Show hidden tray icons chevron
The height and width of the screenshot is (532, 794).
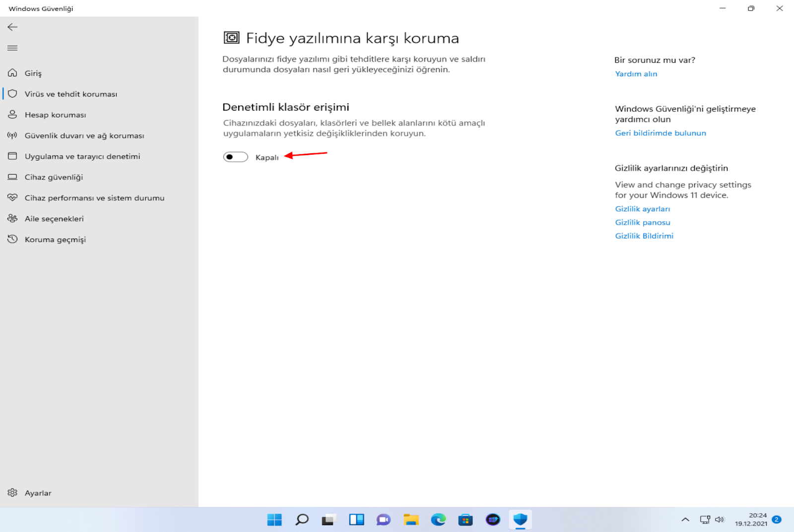click(685, 520)
